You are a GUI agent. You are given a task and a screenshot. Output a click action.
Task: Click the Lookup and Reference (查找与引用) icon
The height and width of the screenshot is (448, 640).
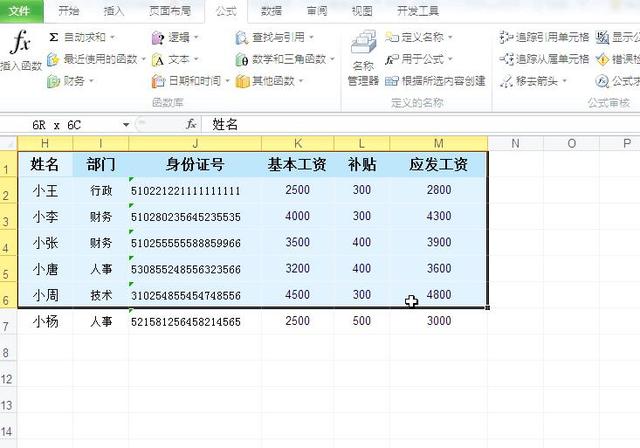click(242, 38)
